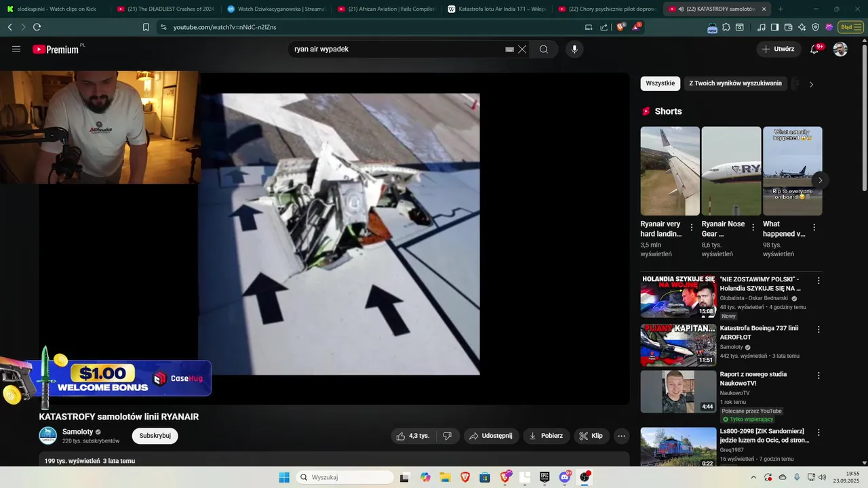Switch to Katastrofa lotu Air India 171 tab
Screen dimensions: 868x488
(497, 9)
